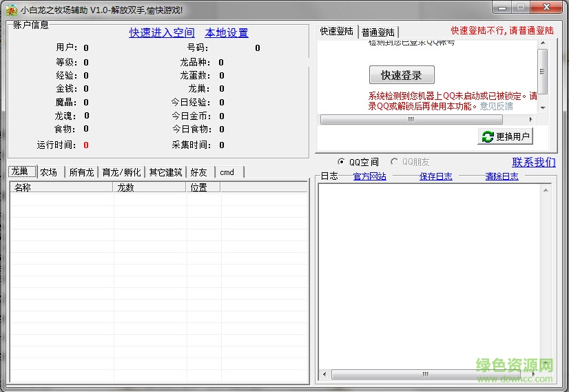Click the app icon in title bar
The width and height of the screenshot is (569, 392).
[x=11, y=10]
